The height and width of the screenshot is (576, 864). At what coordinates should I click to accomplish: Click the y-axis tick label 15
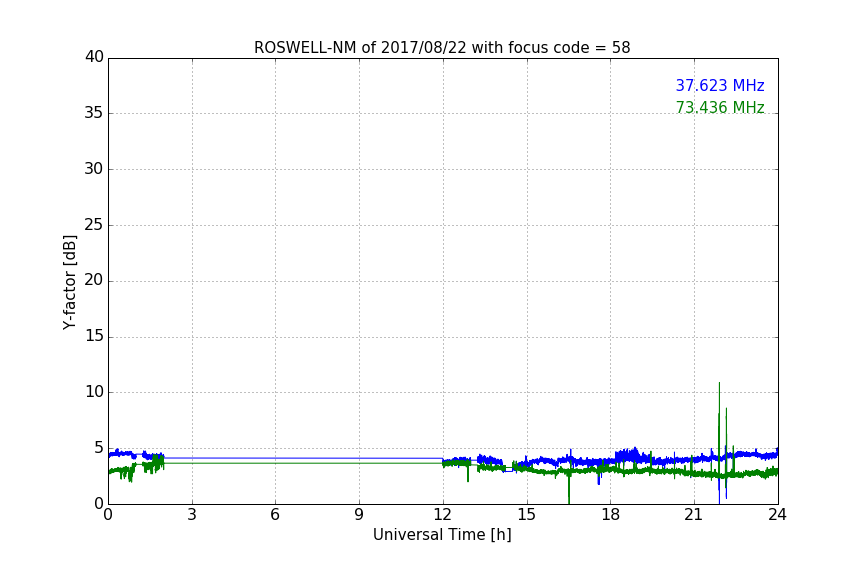(94, 336)
